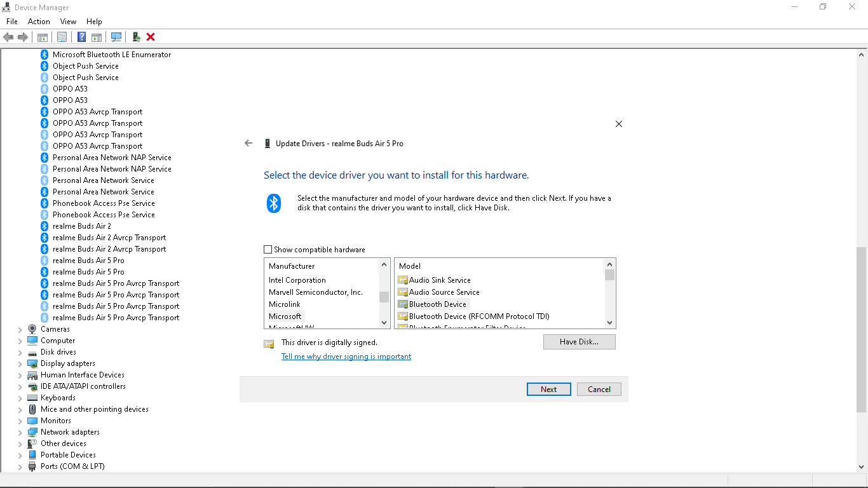
Task: Expand the Network adapters category
Action: [x=20, y=431]
